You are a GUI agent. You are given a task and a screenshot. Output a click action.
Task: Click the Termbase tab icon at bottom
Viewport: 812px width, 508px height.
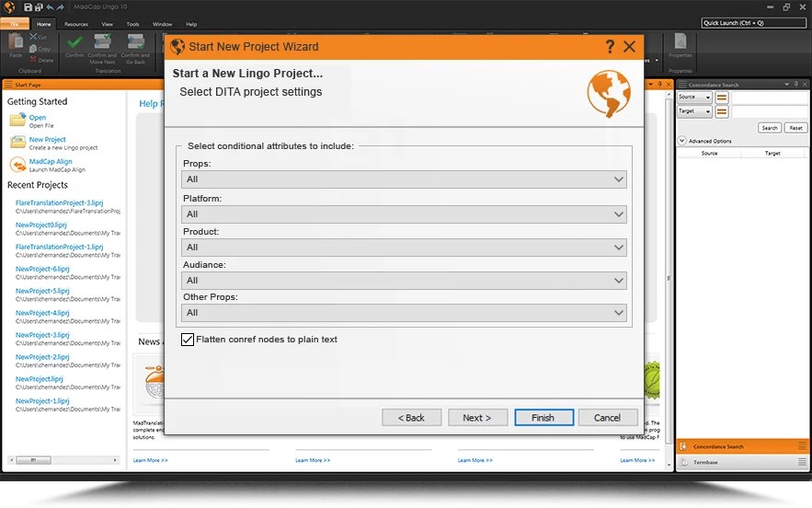click(684, 462)
